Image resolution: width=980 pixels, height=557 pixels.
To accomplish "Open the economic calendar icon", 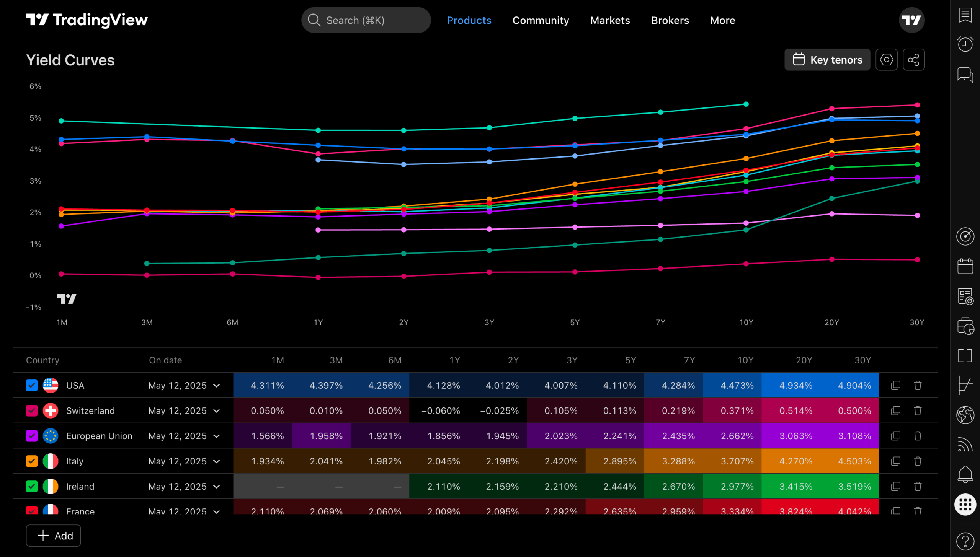I will [965, 266].
